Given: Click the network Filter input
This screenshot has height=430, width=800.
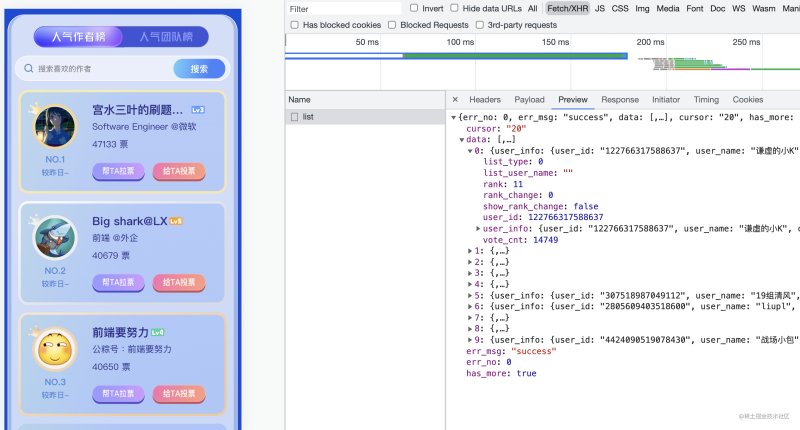Looking at the screenshot, I should [344, 9].
